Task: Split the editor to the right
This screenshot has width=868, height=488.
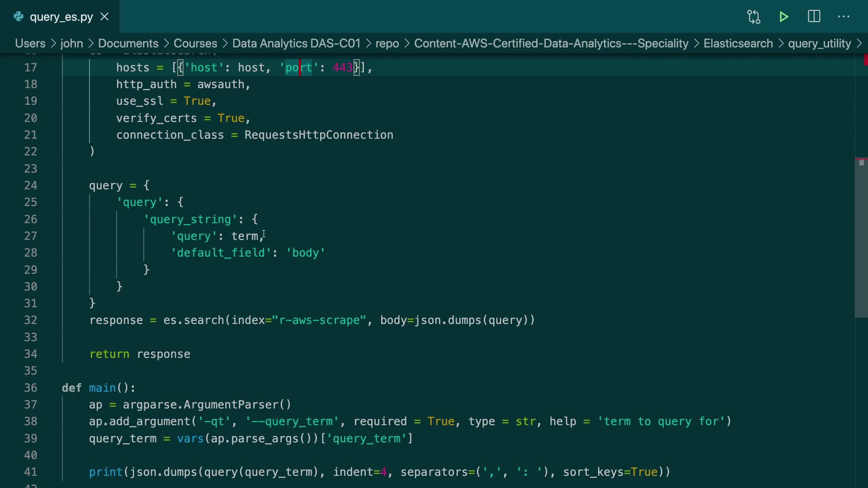Action: tap(814, 17)
